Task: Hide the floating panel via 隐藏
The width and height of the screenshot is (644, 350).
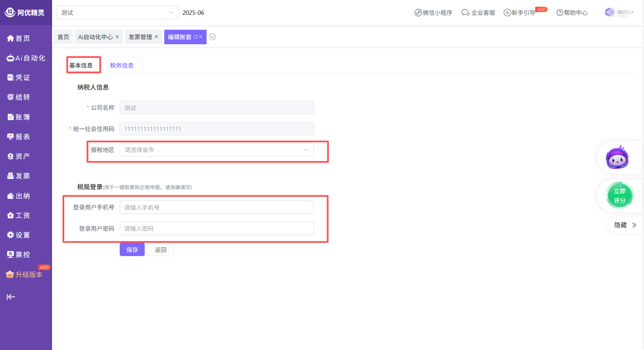Action: click(625, 225)
